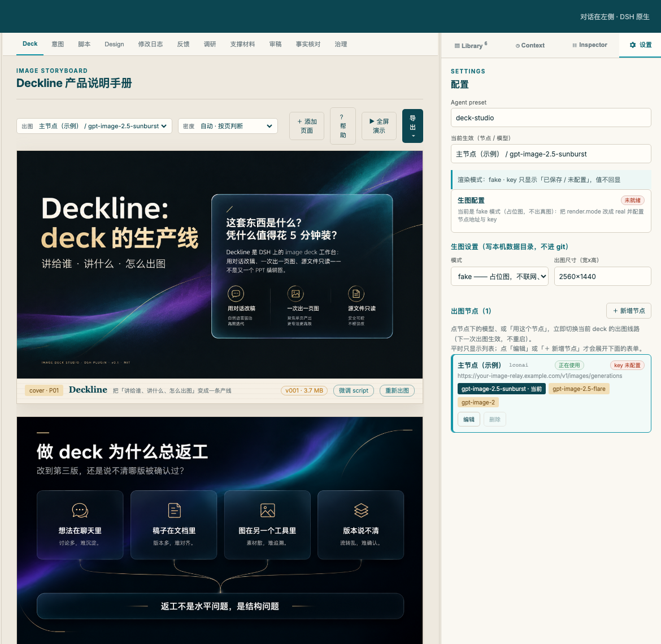Click the play icon in 全屏演示
The image size is (661, 644).
coord(372,121)
